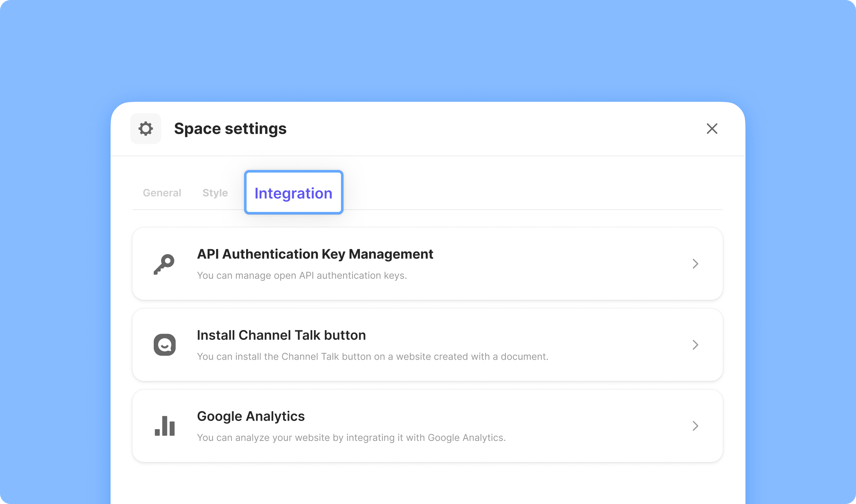Click the key icon for API authentication
The height and width of the screenshot is (504, 856).
tap(164, 264)
